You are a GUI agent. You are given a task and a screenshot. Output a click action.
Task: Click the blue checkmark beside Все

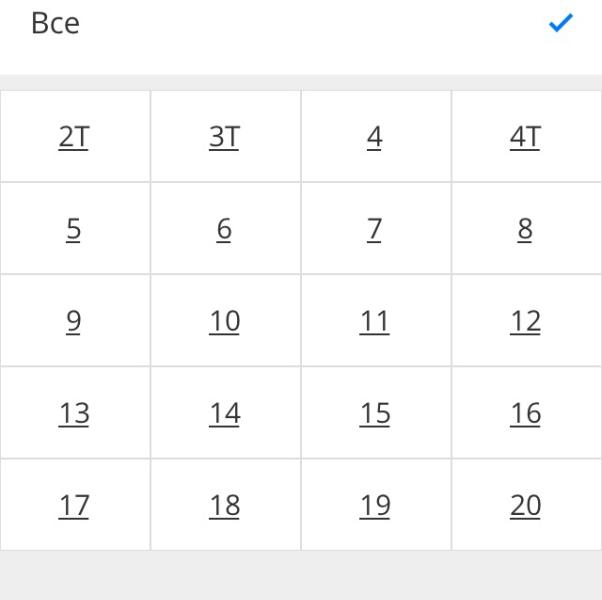tap(561, 24)
